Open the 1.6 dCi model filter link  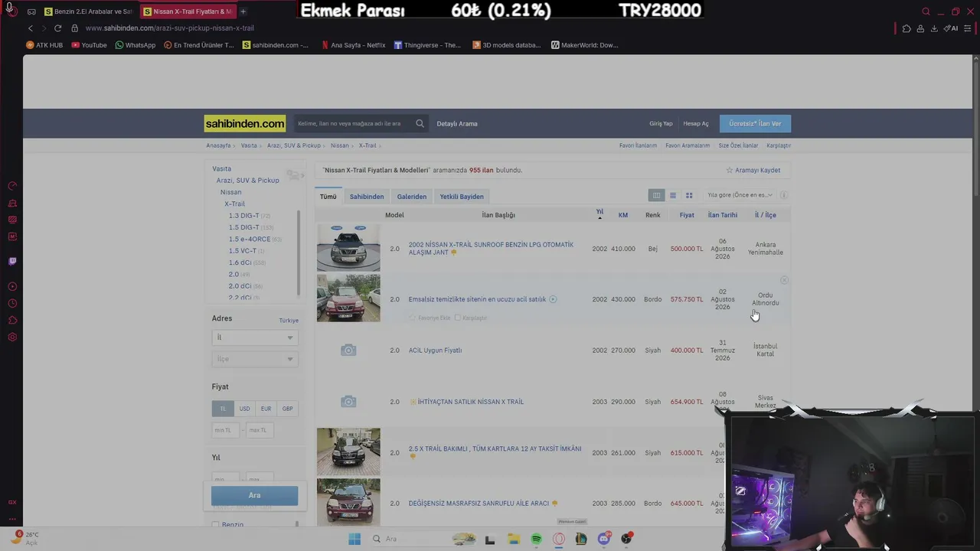(240, 262)
